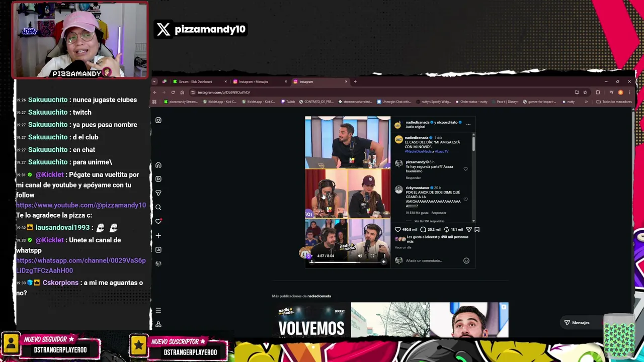Open emoji picker in comment box
Screen dimensions: 644x362
(x=466, y=260)
